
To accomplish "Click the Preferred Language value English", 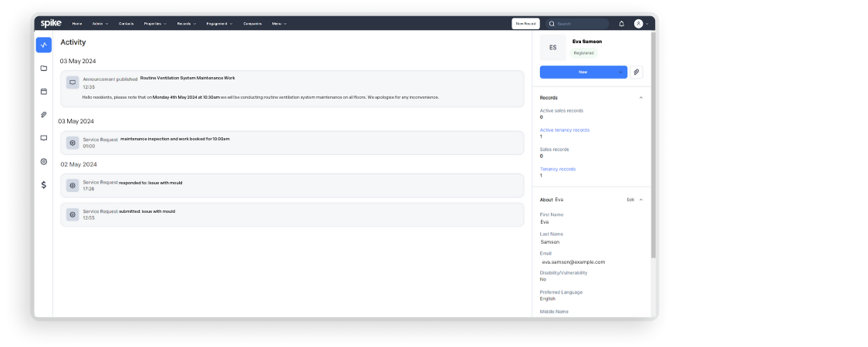I will pos(548,299).
